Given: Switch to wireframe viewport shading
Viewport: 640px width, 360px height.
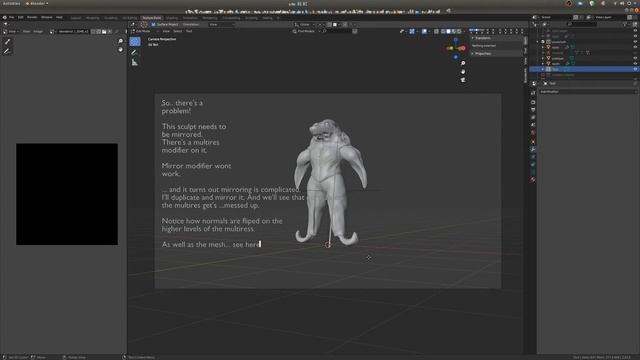Looking at the screenshot, I should pos(443,31).
